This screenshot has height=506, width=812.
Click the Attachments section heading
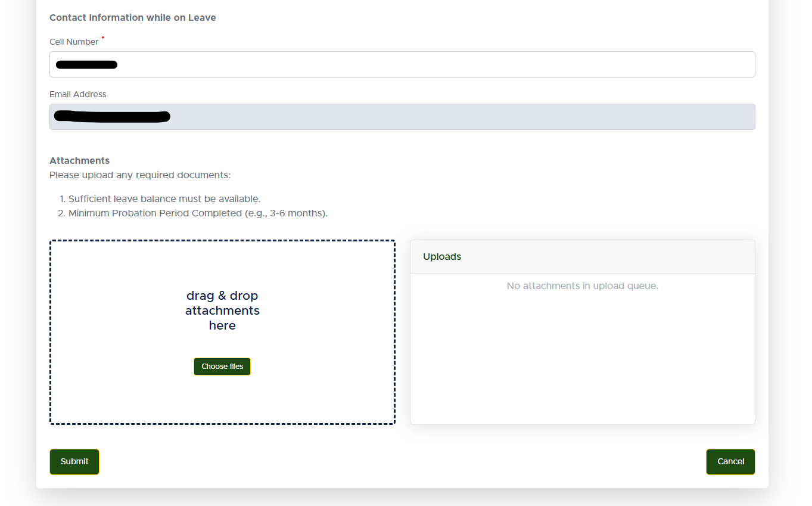click(x=79, y=161)
